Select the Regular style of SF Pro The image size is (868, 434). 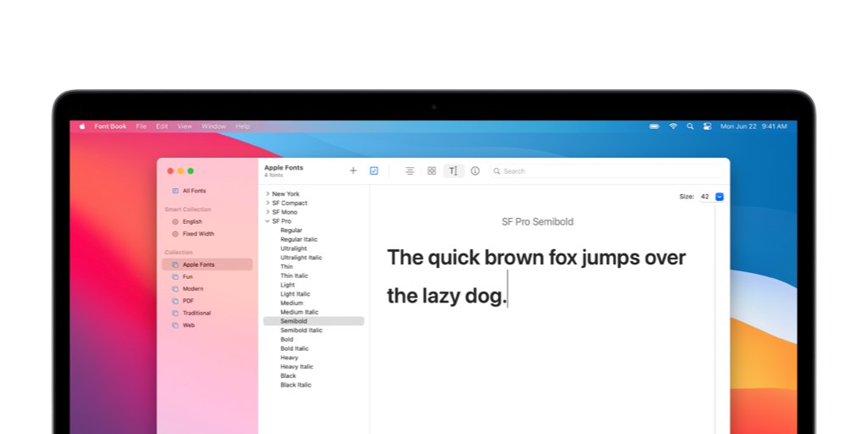pyautogui.click(x=292, y=231)
